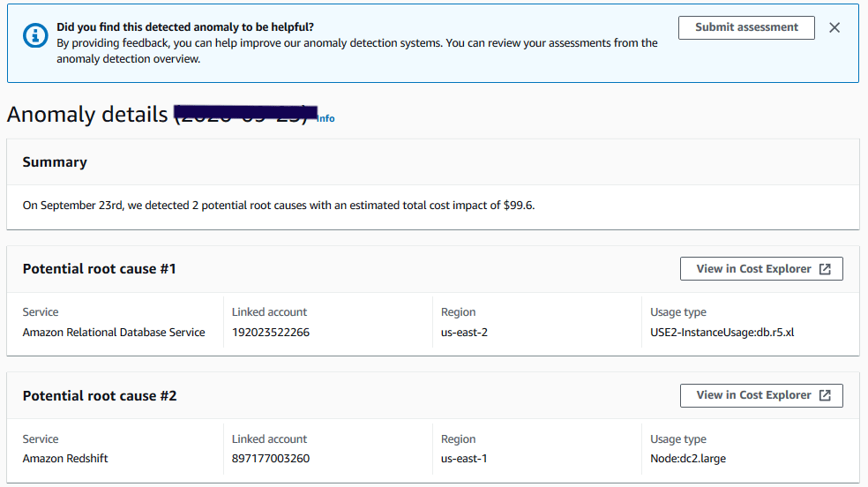
Task: Dismiss the feedback banner with the X
Action: (834, 27)
